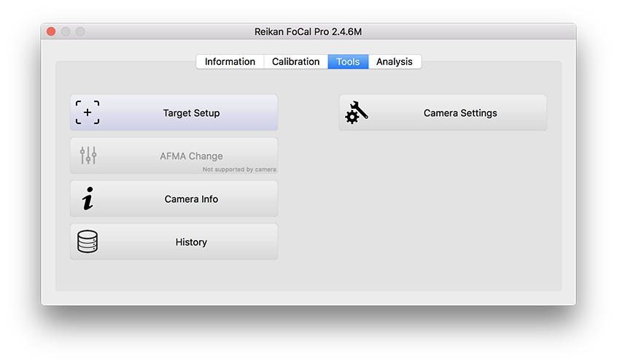This screenshot has height=364, width=617.
Task: Click the 'Reikan FoCal Pro 2.4.6M' window title
Action: click(x=308, y=32)
